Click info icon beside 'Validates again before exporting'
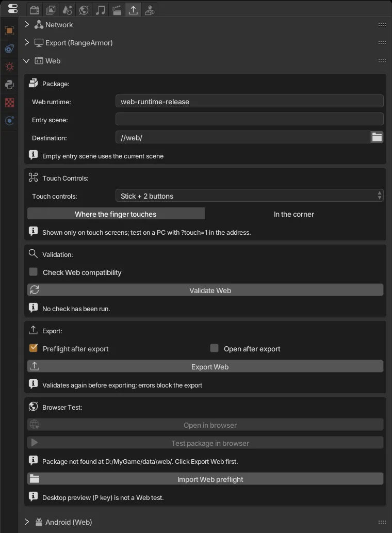 (x=34, y=384)
